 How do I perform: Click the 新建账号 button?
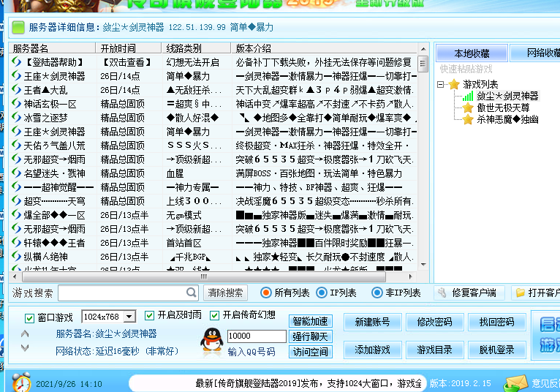373,322
